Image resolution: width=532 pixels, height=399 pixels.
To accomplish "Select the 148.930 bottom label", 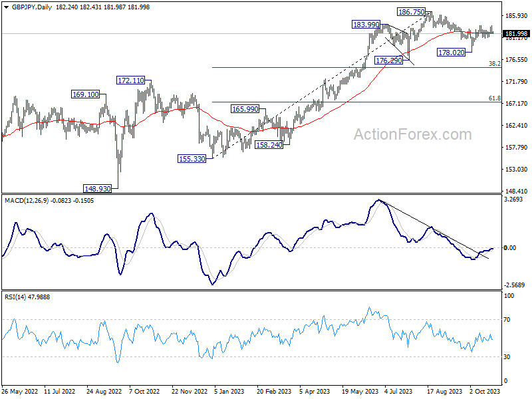I will pyautogui.click(x=97, y=188).
